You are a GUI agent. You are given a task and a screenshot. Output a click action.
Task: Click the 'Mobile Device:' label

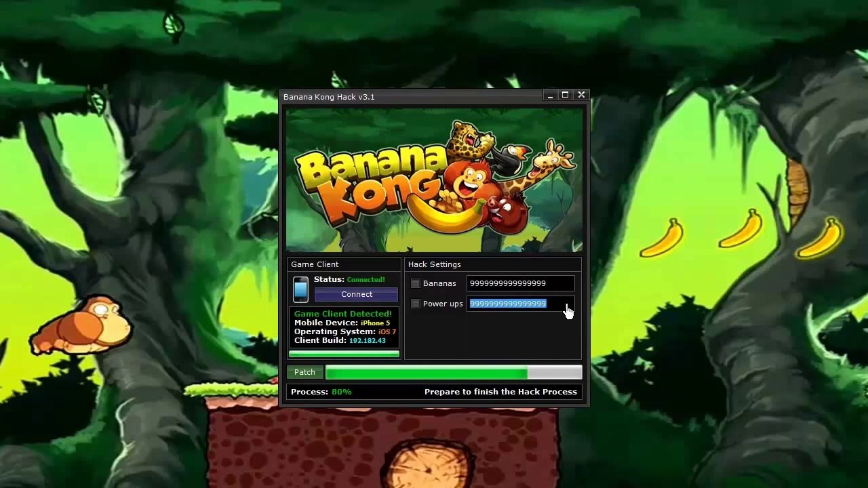326,323
